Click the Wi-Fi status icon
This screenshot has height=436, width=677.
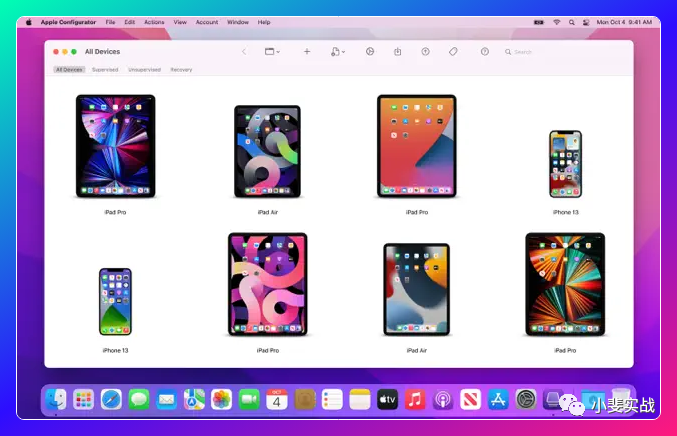click(x=557, y=22)
